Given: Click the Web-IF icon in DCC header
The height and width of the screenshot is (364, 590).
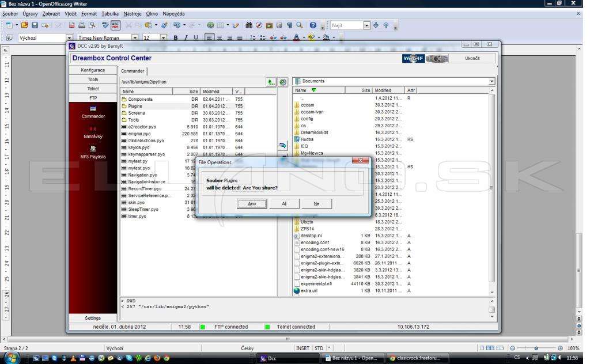Looking at the screenshot, I should pos(413,58).
